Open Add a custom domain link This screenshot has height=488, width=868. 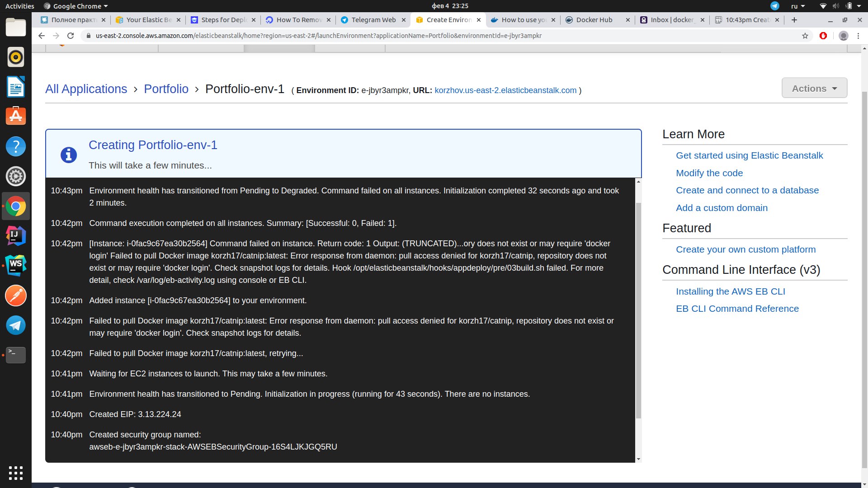pos(722,208)
